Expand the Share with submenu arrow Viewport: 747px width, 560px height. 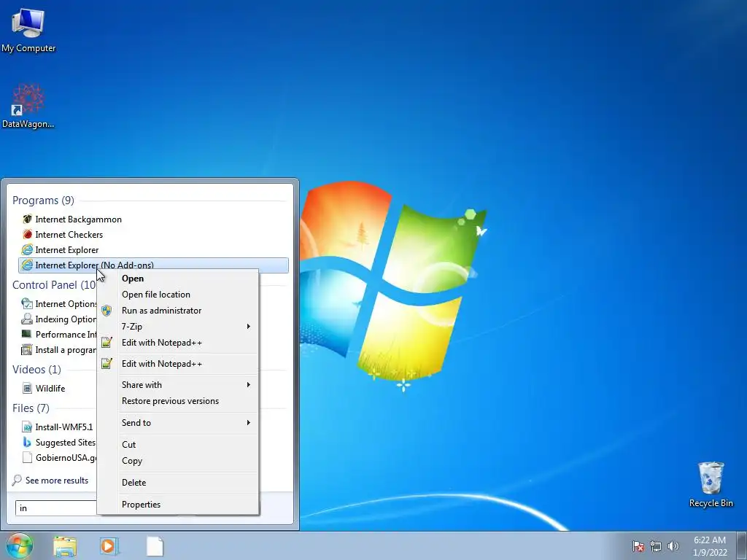[x=248, y=385]
